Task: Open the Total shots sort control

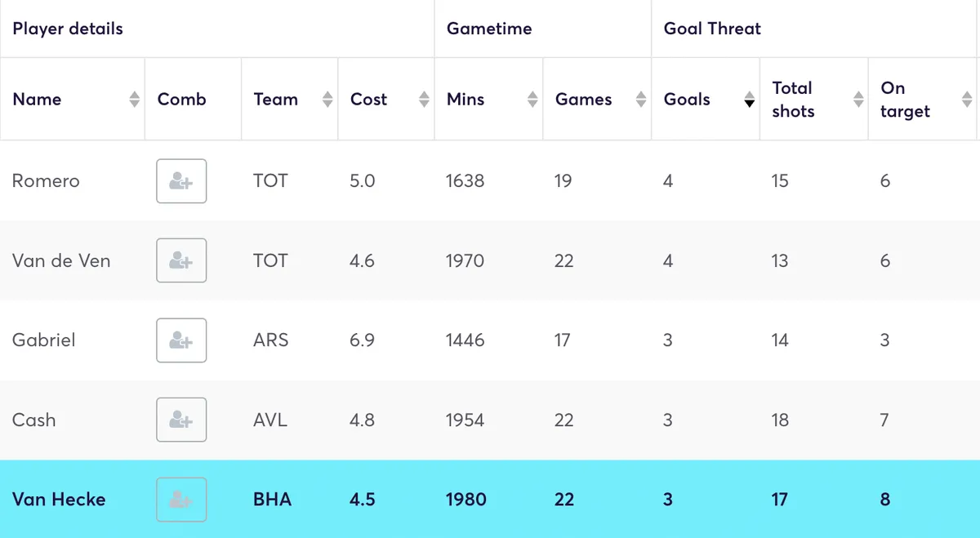Action: point(858,99)
